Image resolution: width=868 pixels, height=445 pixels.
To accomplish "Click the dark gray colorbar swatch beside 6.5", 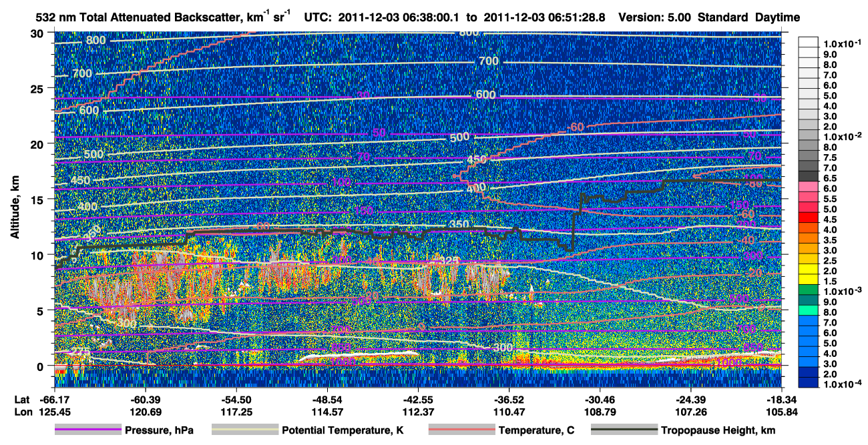I will 809,175.
